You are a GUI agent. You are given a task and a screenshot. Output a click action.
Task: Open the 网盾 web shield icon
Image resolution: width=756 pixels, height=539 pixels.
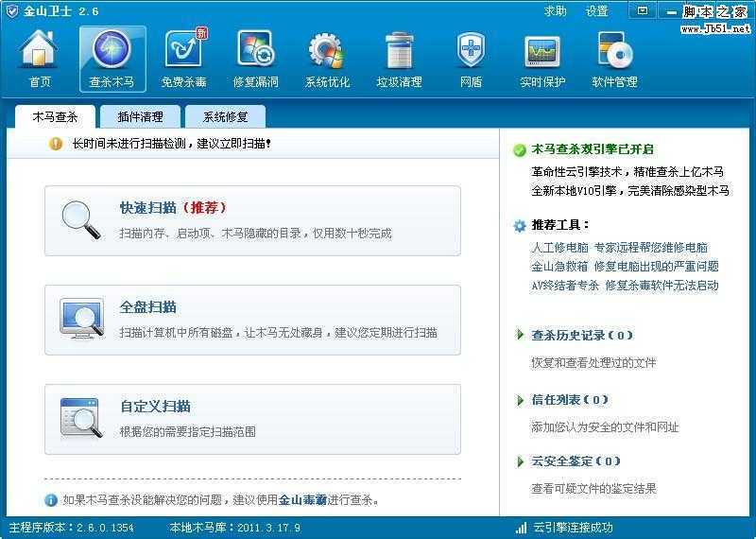point(471,59)
